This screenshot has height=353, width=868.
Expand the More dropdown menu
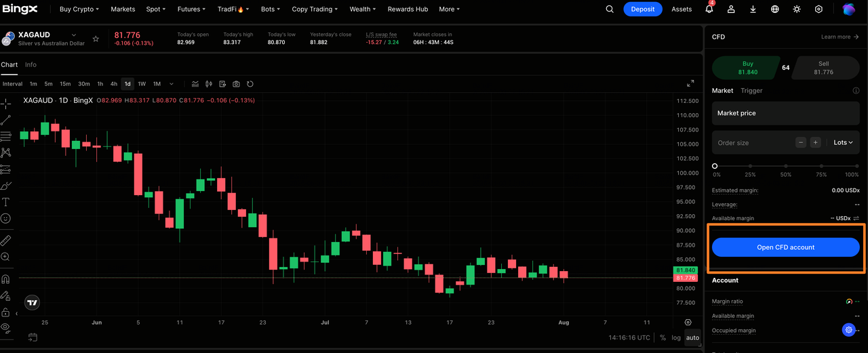(x=449, y=9)
